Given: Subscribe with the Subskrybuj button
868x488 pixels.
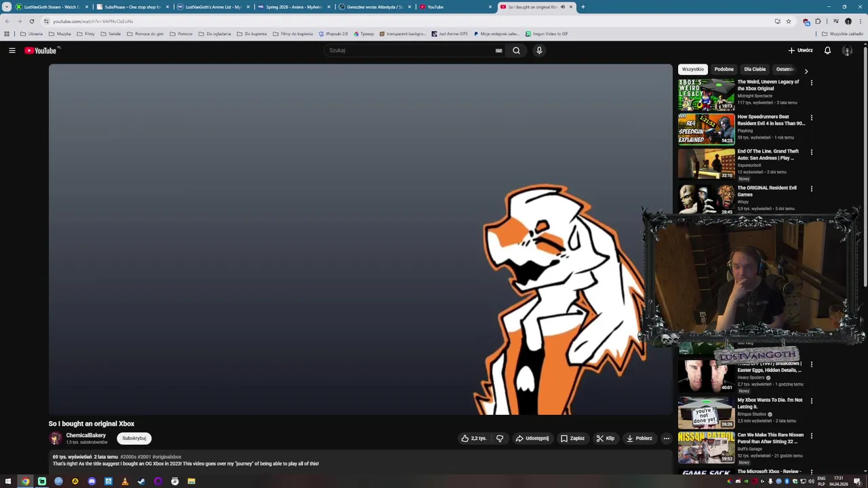Looking at the screenshot, I should click(x=134, y=439).
